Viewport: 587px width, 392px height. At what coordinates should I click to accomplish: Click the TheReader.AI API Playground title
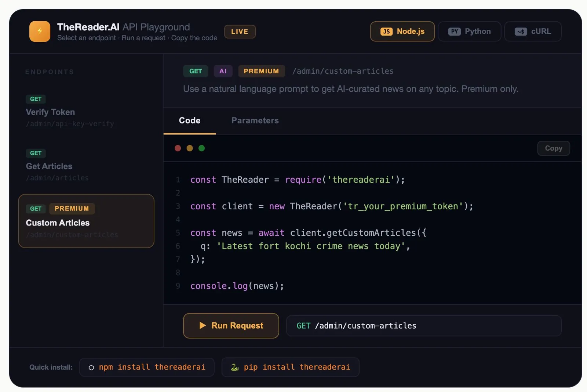coord(124,27)
